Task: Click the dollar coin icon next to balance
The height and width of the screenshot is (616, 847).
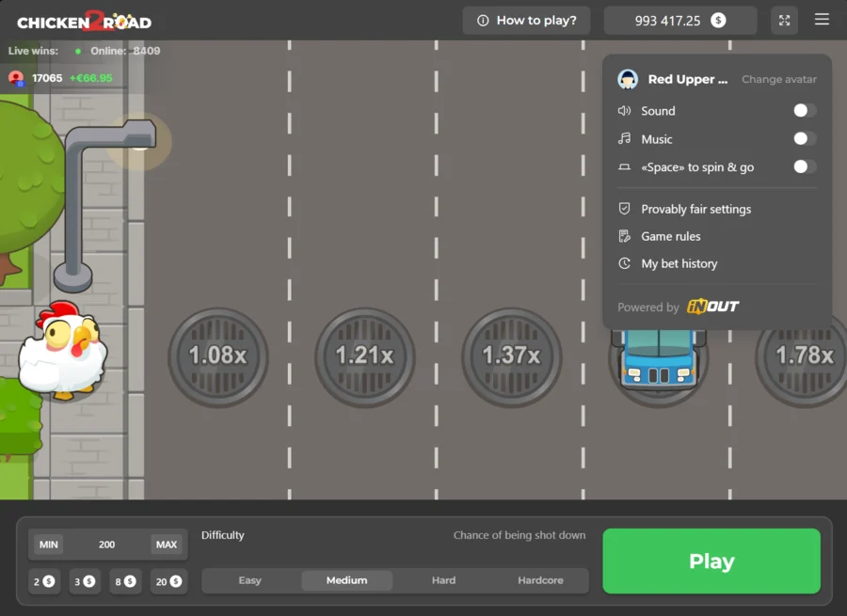Action: coord(718,21)
